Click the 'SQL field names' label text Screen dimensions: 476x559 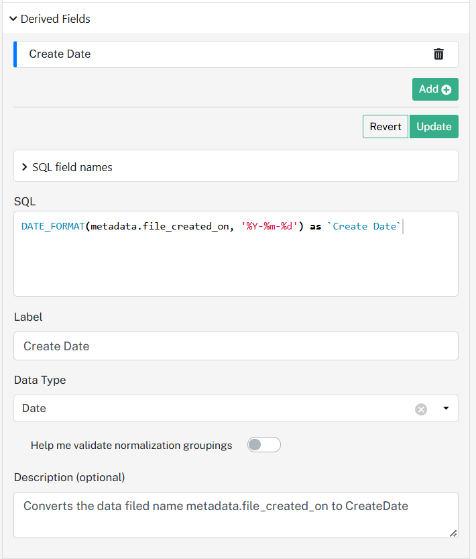[x=72, y=167]
